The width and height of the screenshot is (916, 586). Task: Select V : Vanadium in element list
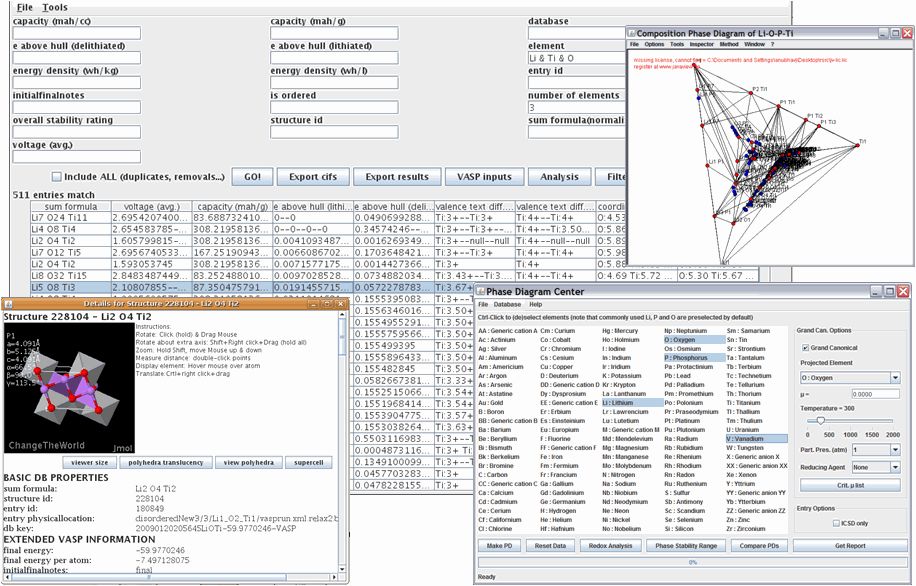tap(756, 439)
